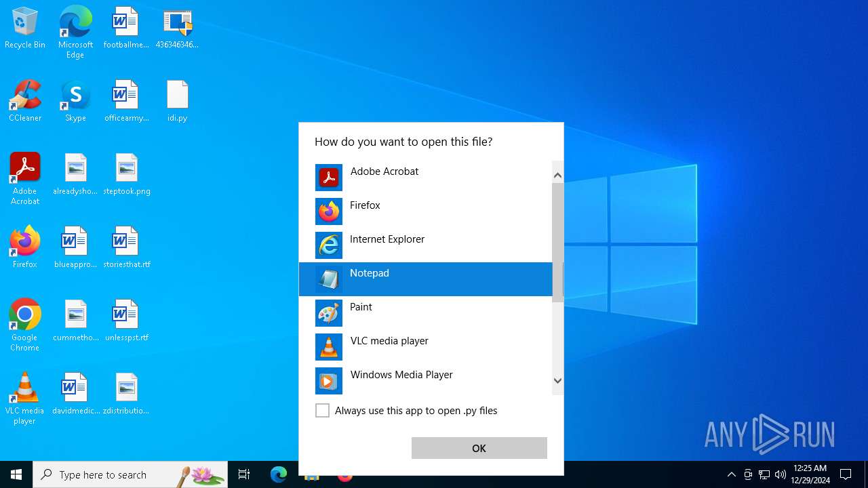Select the Google Chrome desktop shortcut
Image resolution: width=868 pixels, height=488 pixels.
click(x=25, y=325)
